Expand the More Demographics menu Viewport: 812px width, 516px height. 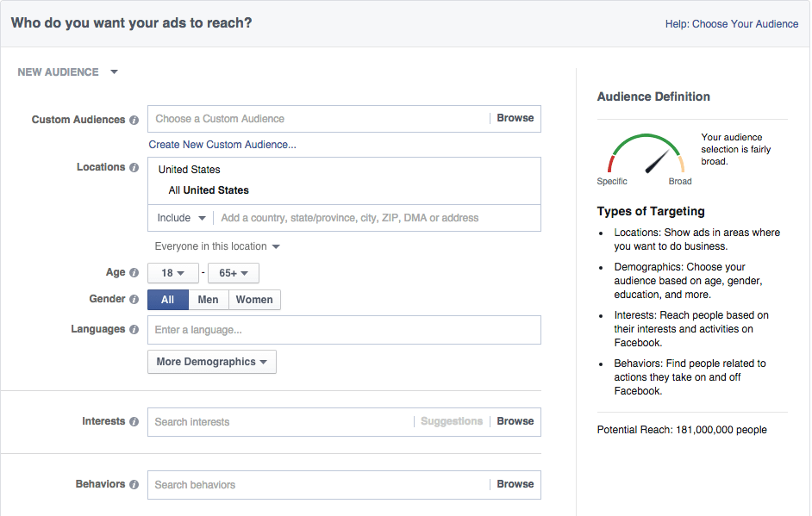pyautogui.click(x=212, y=362)
